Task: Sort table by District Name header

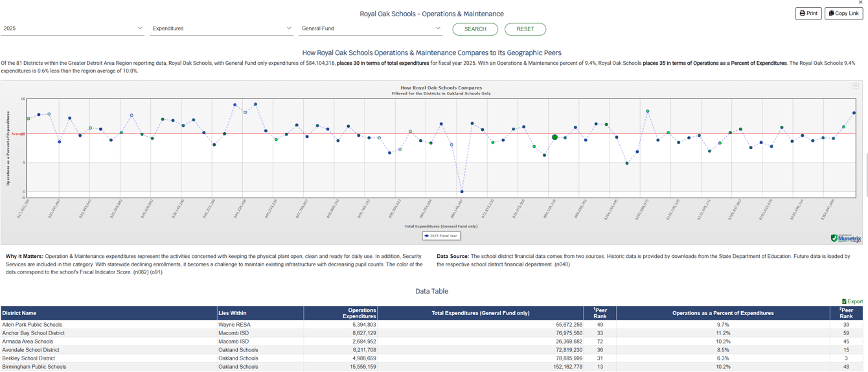Action: (x=109, y=313)
